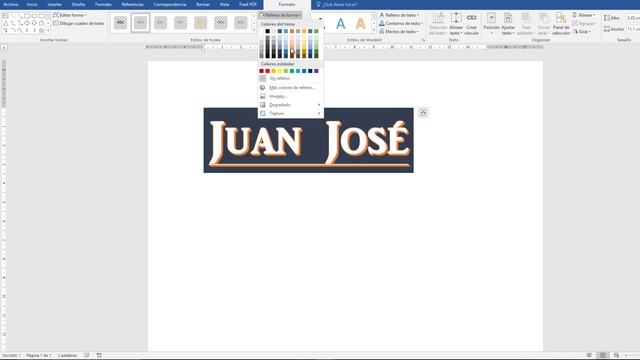Apply the orange A WordArt style
Screen dimensions: 640x360
pyautogui.click(x=360, y=24)
